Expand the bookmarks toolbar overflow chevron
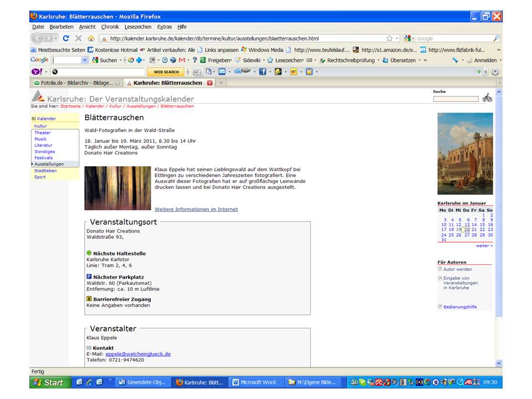Image resolution: width=532 pixels, height=399 pixels. (x=498, y=49)
